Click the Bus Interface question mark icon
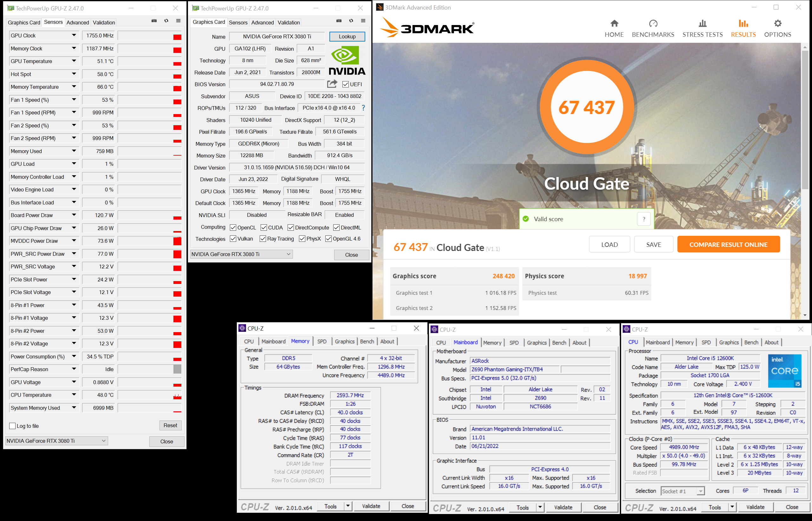 tap(363, 108)
